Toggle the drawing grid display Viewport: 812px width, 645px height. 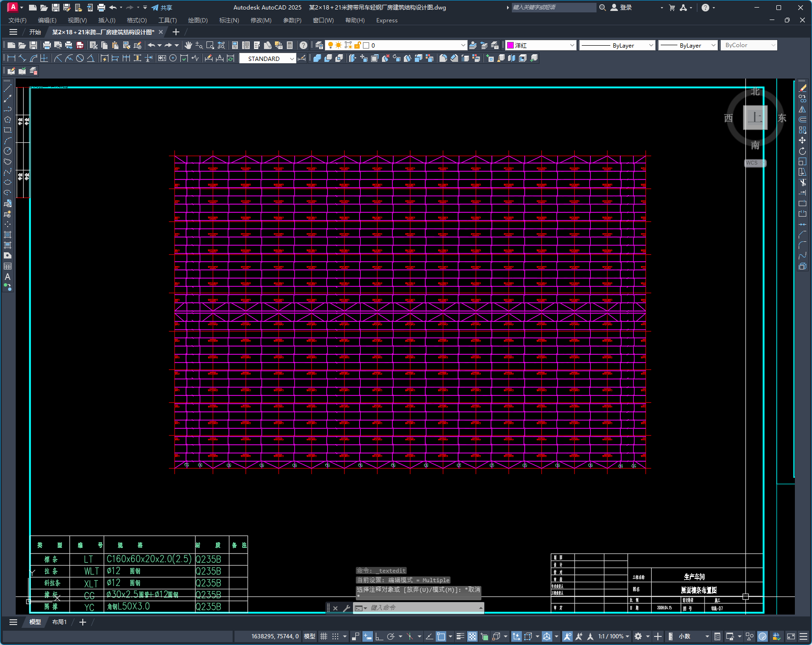324,636
